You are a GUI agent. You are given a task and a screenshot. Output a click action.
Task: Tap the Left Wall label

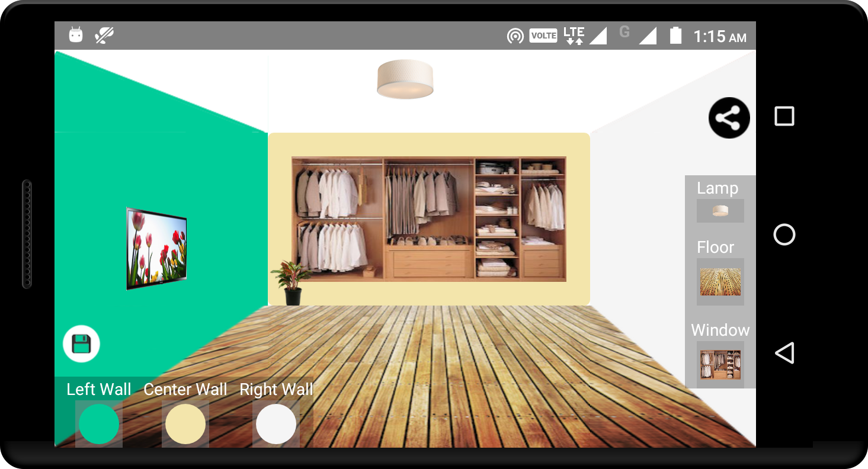(x=99, y=389)
